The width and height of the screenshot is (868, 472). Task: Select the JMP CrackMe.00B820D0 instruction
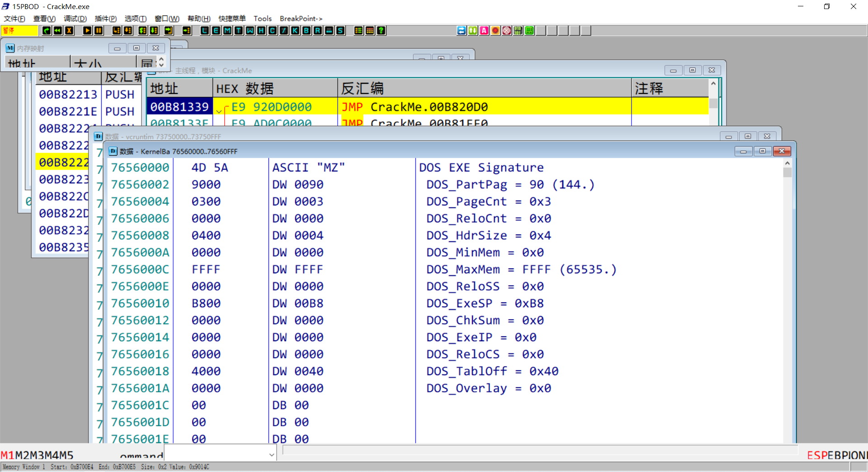pos(415,107)
